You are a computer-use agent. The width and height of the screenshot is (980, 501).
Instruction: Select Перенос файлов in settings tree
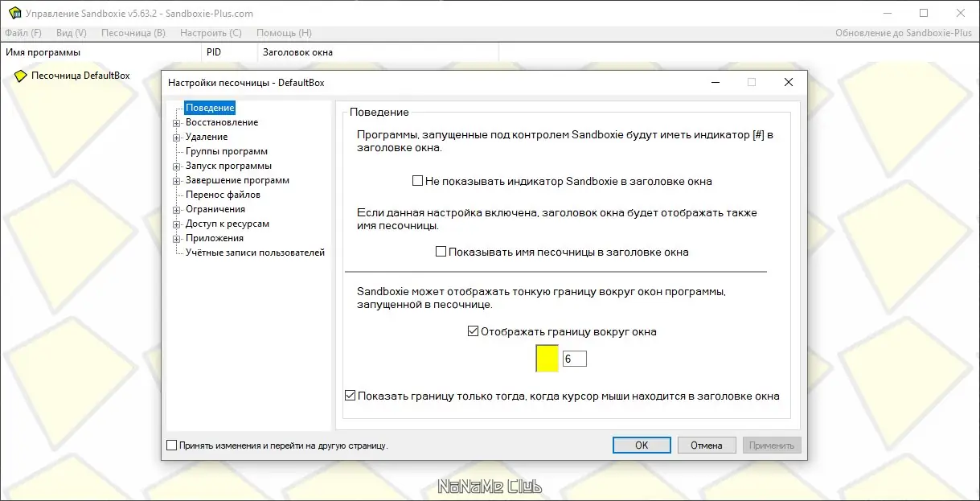point(223,195)
